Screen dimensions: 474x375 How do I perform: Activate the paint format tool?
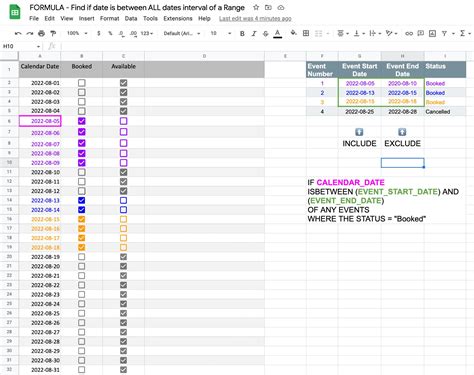click(53, 33)
